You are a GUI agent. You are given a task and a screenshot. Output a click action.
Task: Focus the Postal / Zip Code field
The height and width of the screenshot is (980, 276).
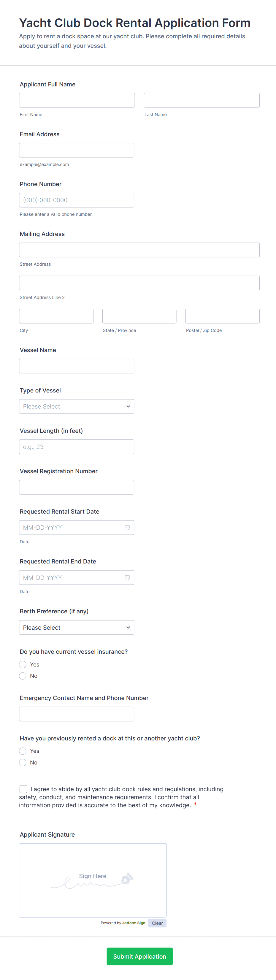222,316
